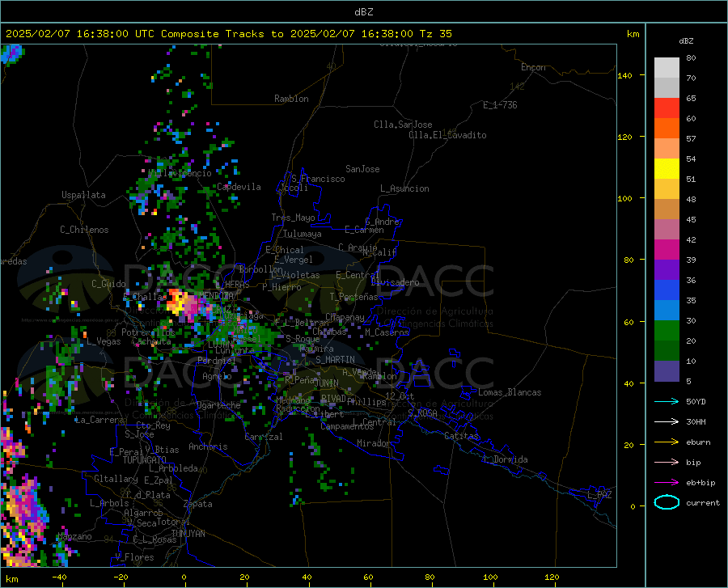Screen dimensions: 728x588
Task: Click the Zapata label
Action: pos(198,504)
